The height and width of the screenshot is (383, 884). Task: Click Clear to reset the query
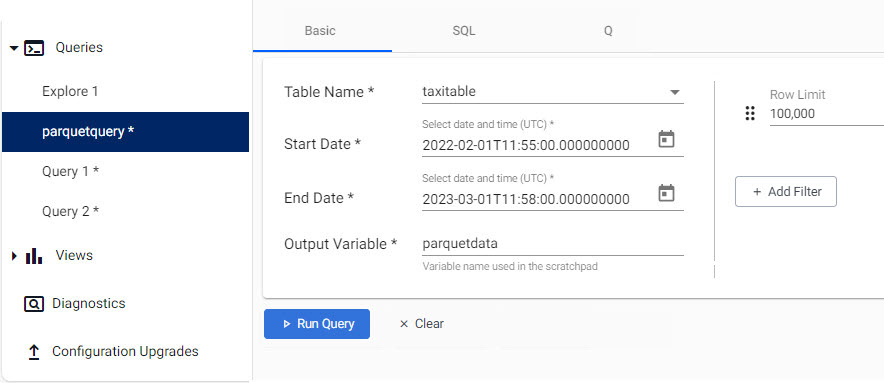pyautogui.click(x=422, y=324)
